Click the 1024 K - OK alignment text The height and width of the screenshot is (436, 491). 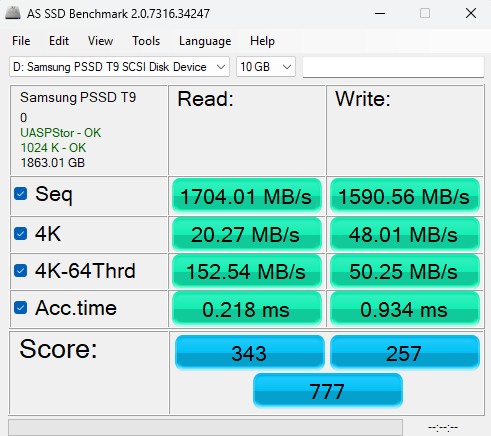(53, 148)
